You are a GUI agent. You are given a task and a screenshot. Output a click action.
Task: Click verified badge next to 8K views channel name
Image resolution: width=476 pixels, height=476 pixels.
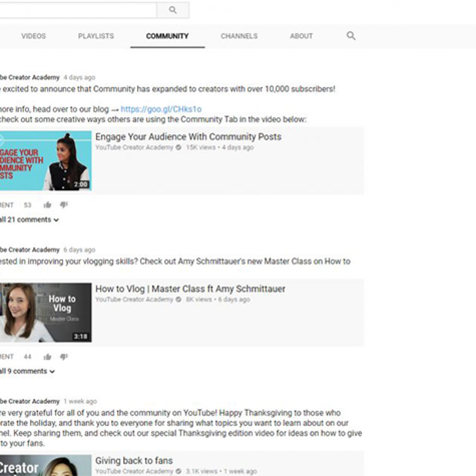pyautogui.click(x=179, y=299)
